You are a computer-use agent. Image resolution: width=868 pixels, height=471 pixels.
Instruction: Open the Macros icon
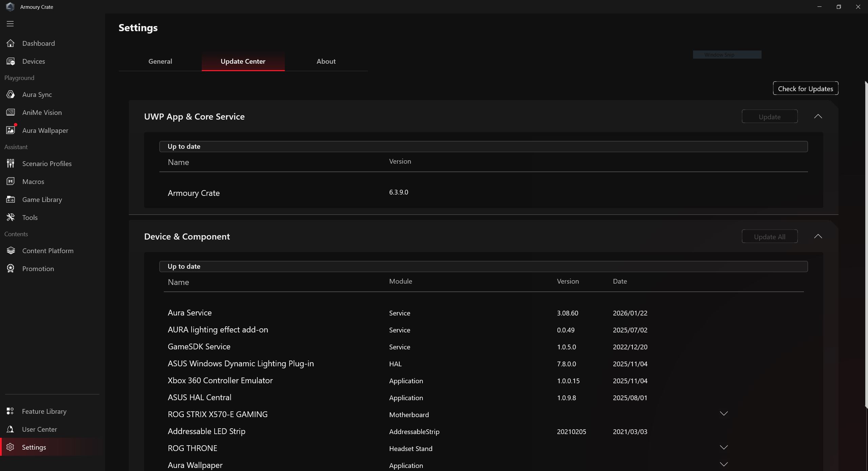11,181
